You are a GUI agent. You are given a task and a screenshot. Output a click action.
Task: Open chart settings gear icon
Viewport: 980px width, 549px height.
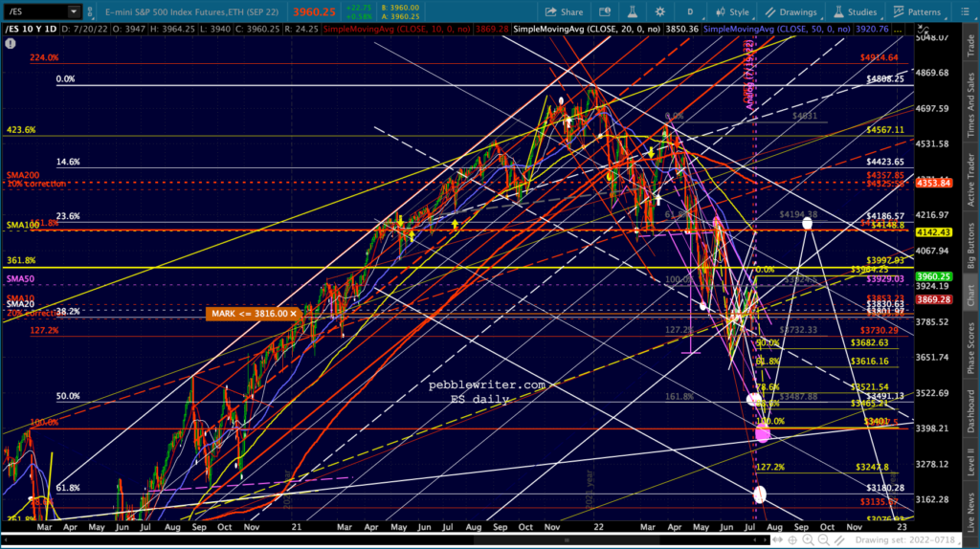pos(660,11)
